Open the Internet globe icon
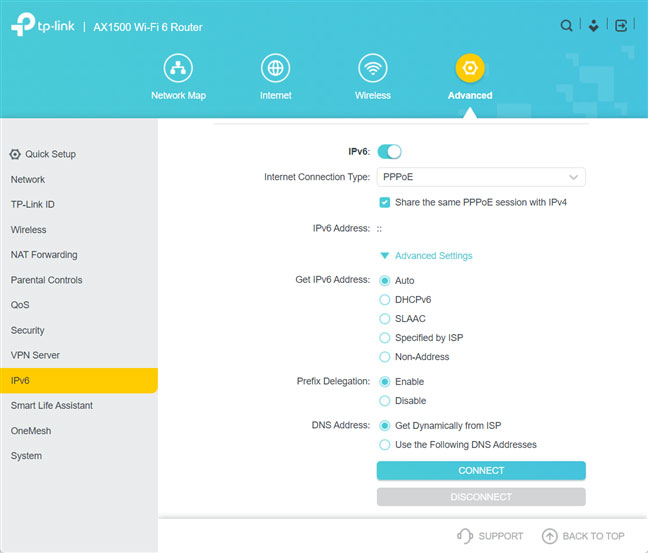648x553 pixels. 275,68
